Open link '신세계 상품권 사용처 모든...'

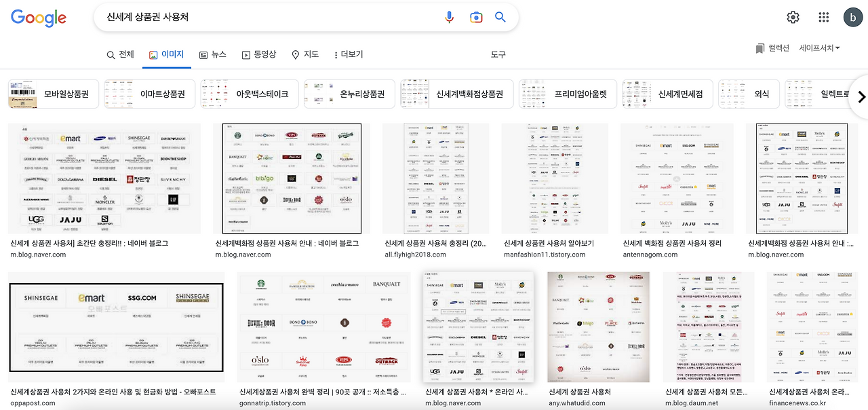coord(707,392)
